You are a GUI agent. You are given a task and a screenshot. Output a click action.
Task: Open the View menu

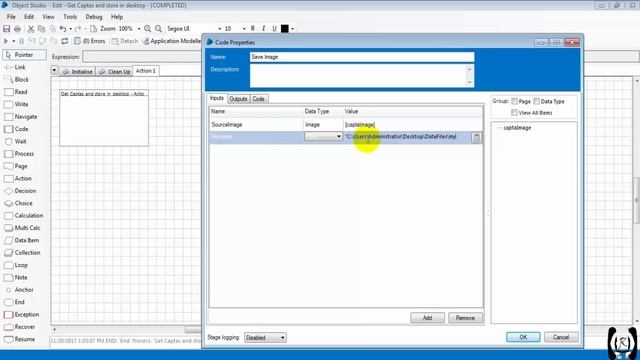click(48, 17)
